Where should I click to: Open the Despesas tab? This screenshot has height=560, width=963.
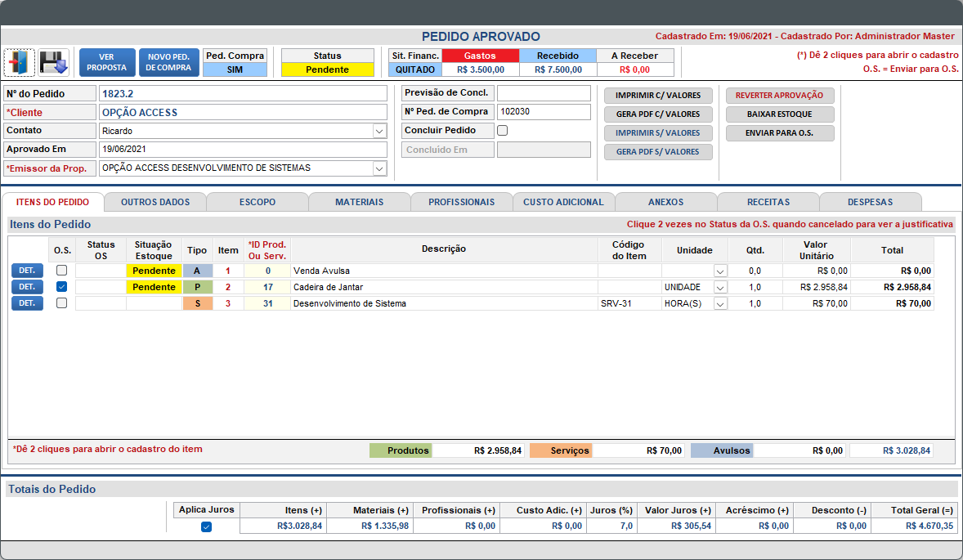870,202
